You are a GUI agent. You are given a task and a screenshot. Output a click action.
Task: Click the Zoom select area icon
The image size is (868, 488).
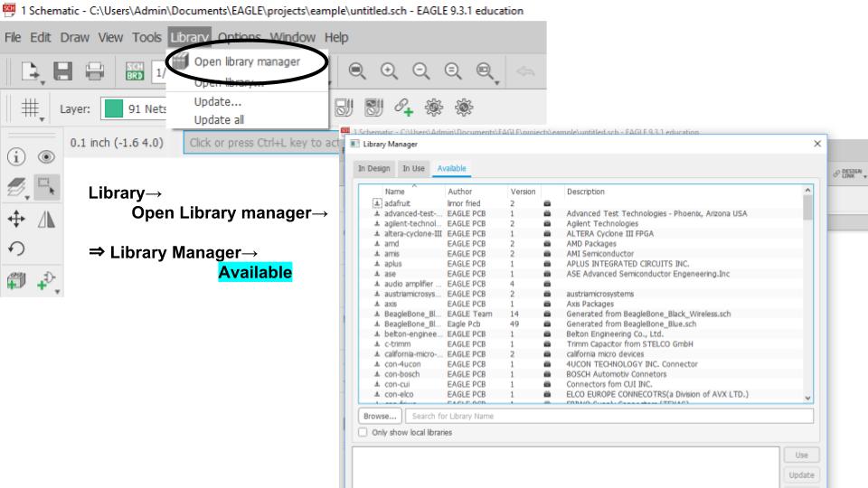[485, 70]
